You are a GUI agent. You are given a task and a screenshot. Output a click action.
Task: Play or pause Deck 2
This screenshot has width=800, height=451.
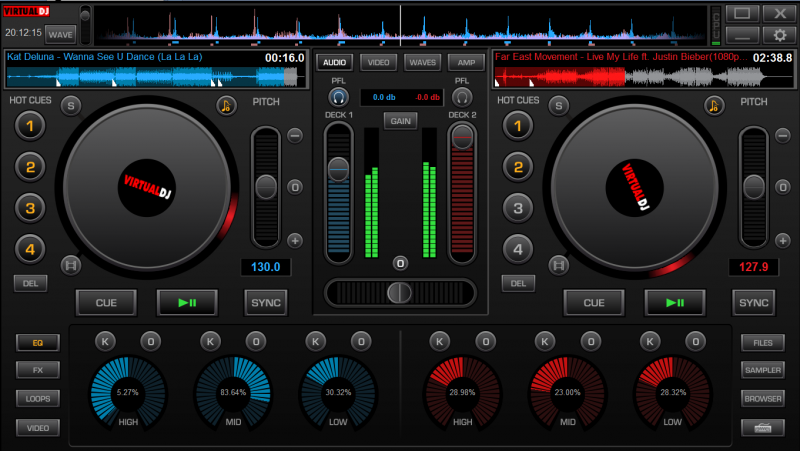[675, 303]
